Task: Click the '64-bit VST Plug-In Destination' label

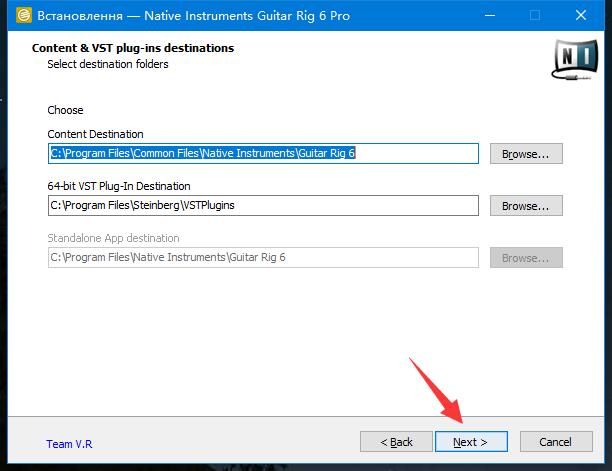Action: [x=119, y=186]
